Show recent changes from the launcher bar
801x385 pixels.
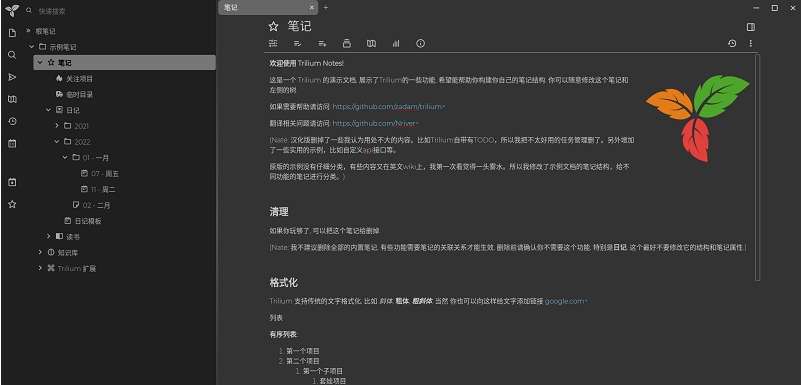click(12, 121)
